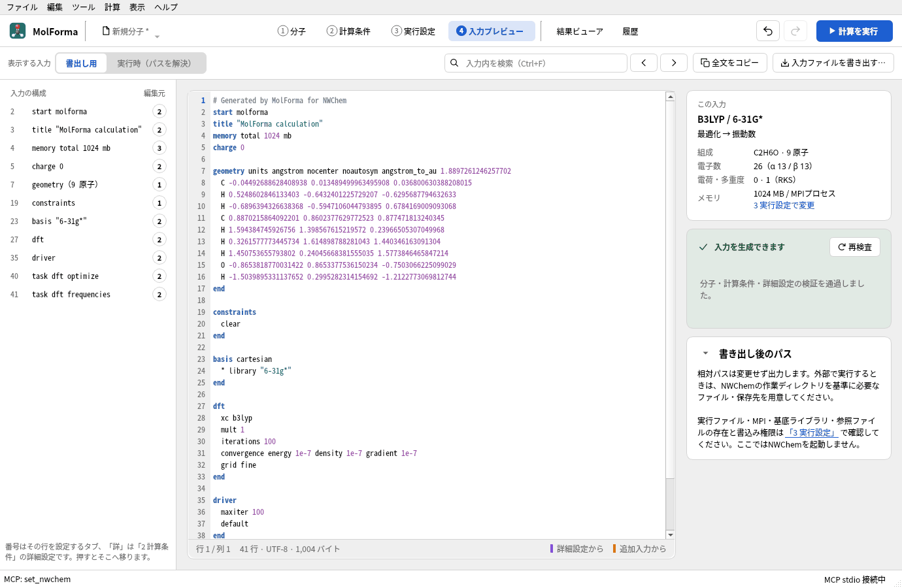Click the MolForma app logo icon
This screenshot has width=902, height=588.
click(18, 31)
